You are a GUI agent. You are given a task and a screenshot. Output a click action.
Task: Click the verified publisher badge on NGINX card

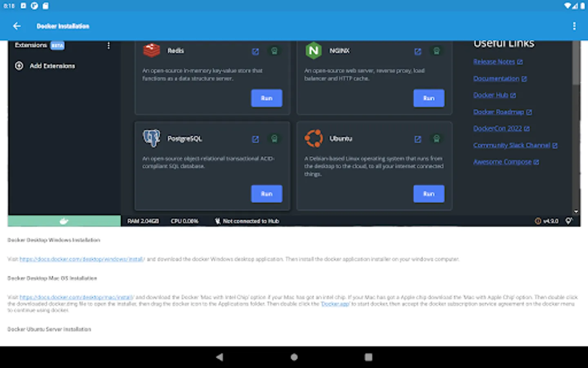437,52
